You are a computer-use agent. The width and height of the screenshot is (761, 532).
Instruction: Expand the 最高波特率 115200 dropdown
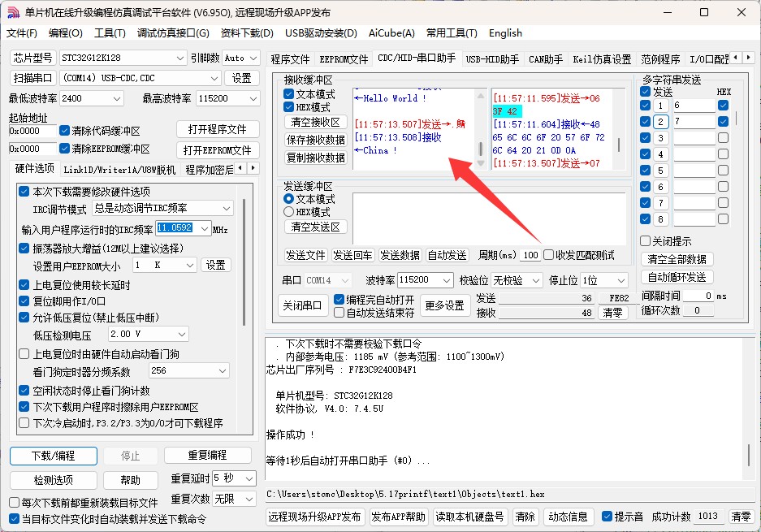pyautogui.click(x=253, y=98)
